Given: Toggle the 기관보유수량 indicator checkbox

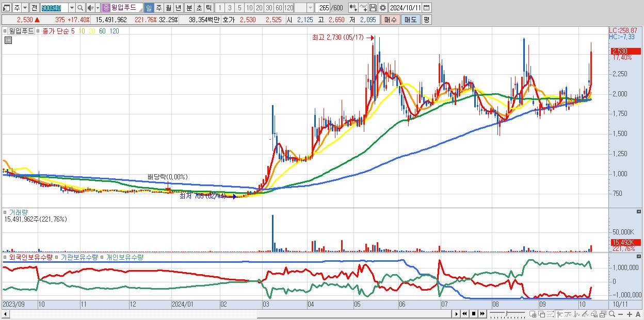Looking at the screenshot, I should 58,257.
